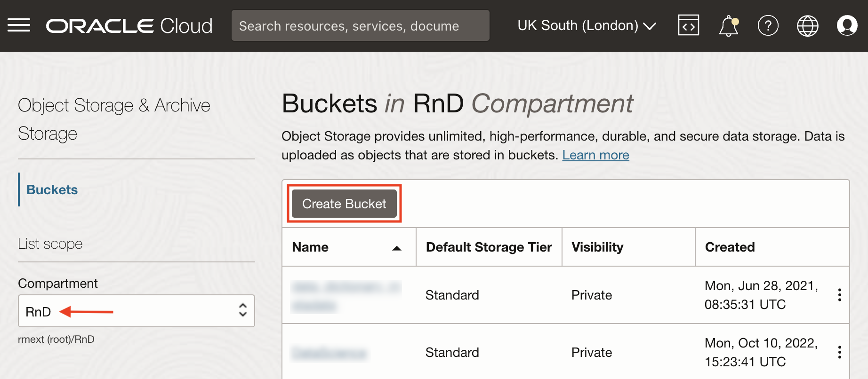Viewport: 868px width, 379px height.
Task: Click the rmext (root)/RnD path text
Action: [x=56, y=339]
